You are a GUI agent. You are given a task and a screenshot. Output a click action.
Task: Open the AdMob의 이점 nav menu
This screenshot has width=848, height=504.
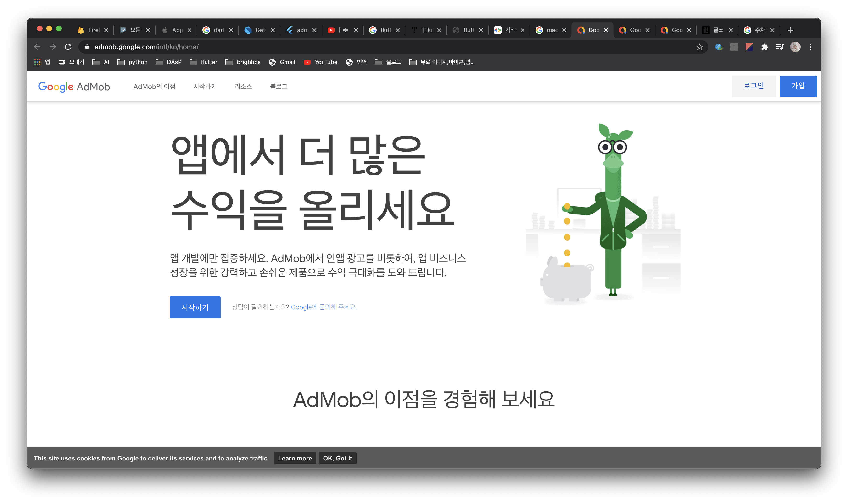154,87
